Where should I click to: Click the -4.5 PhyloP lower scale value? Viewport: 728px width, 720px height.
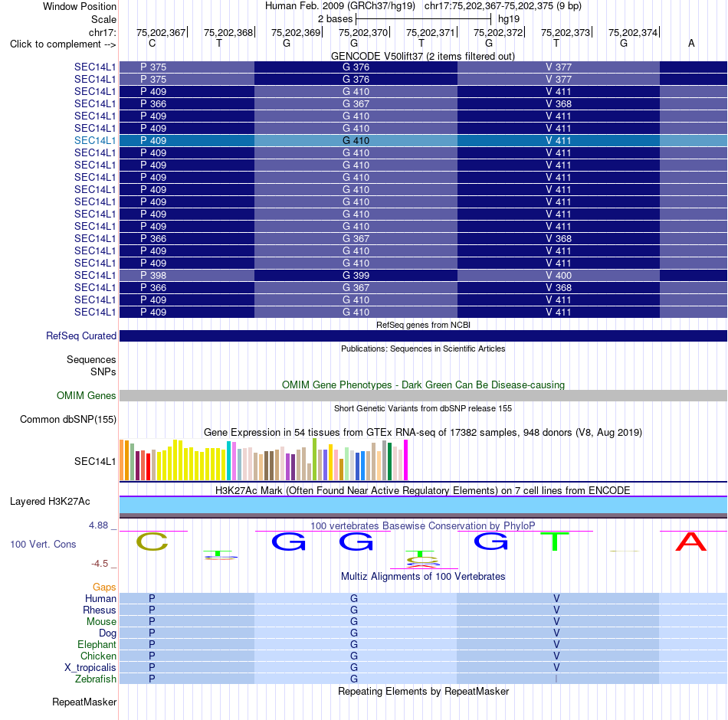point(100,564)
